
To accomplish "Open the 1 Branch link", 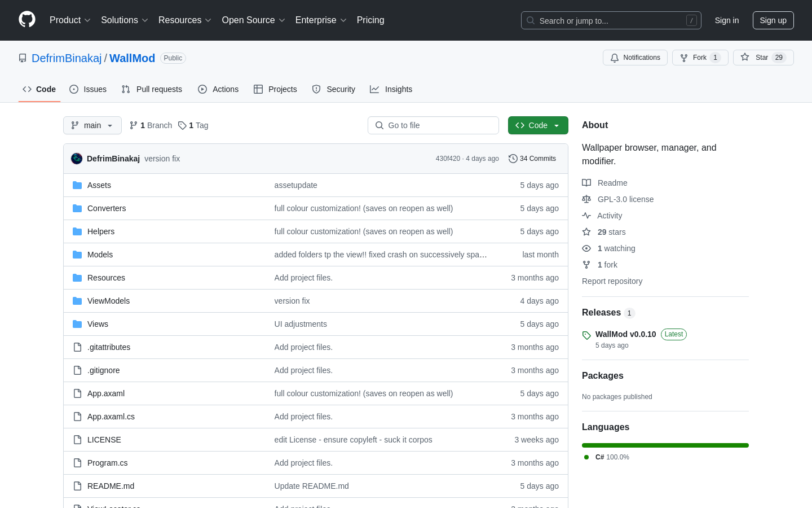I will pos(151,125).
